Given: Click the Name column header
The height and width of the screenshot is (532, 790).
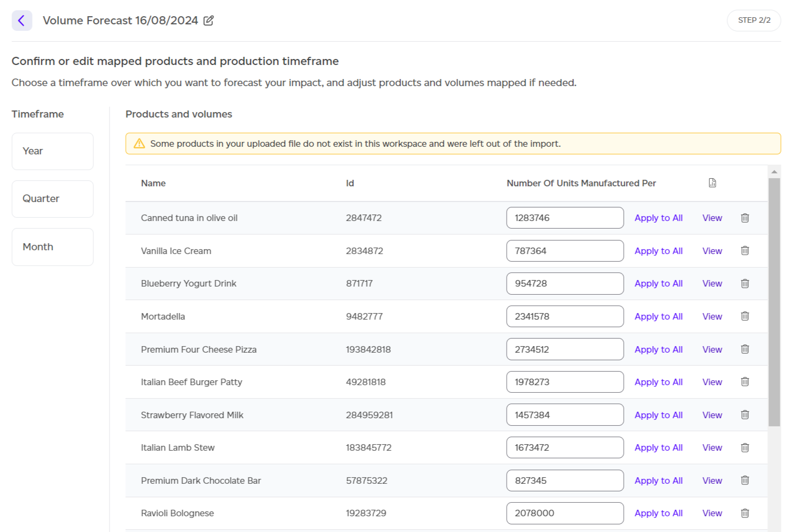Looking at the screenshot, I should point(153,183).
